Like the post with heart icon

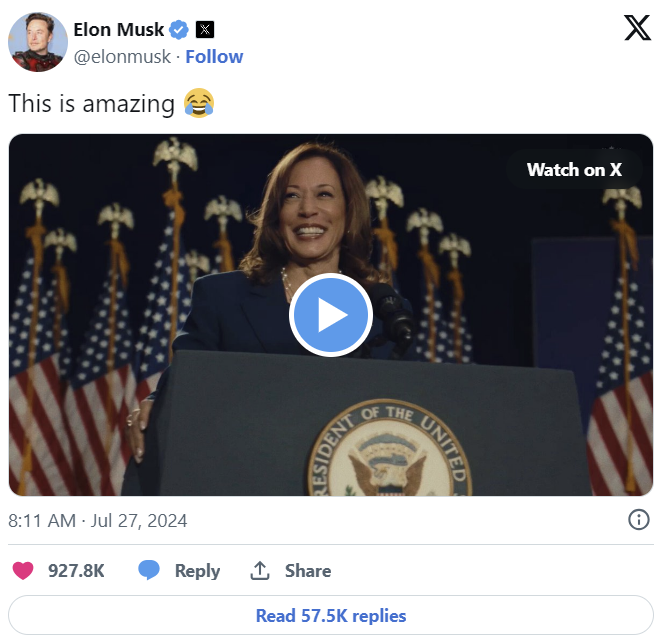click(22, 571)
